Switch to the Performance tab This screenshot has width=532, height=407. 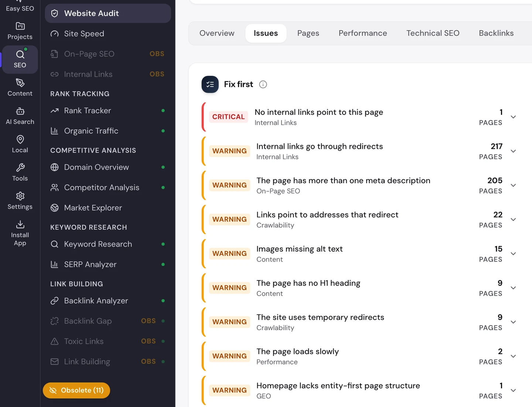(x=363, y=33)
